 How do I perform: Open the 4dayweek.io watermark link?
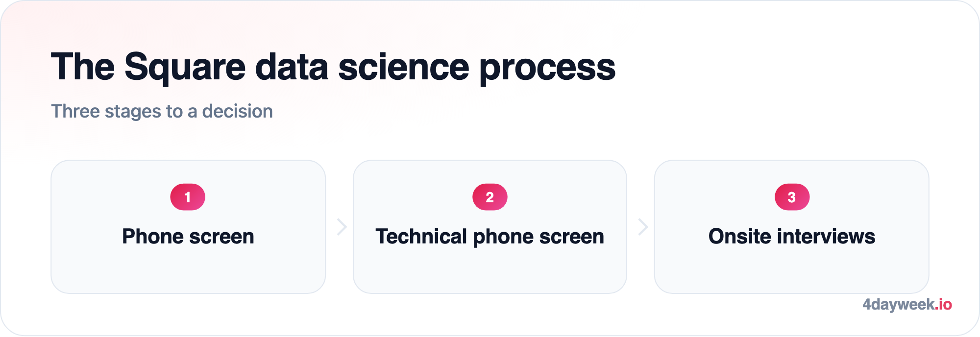click(907, 305)
